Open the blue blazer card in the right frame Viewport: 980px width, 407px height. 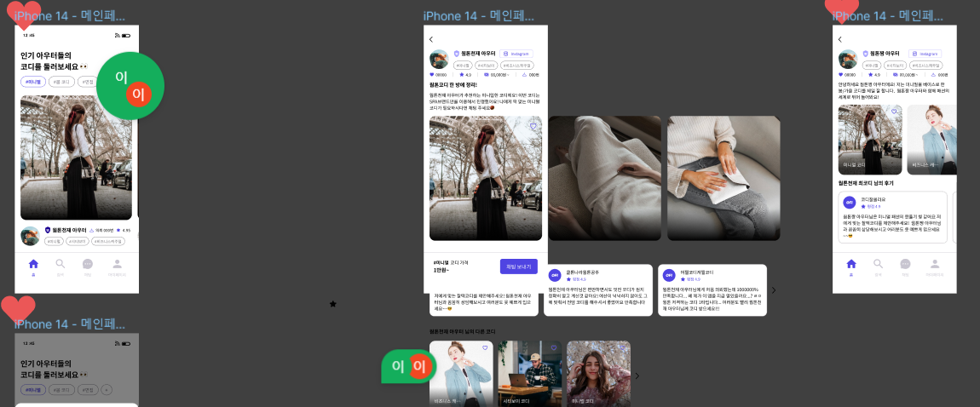tap(932, 139)
